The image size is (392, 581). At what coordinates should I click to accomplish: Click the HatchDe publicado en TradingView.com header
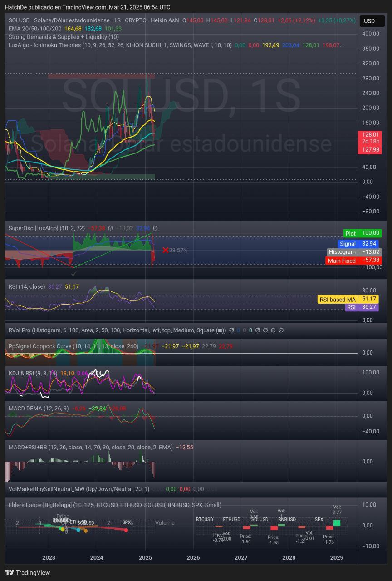pyautogui.click(x=87, y=7)
